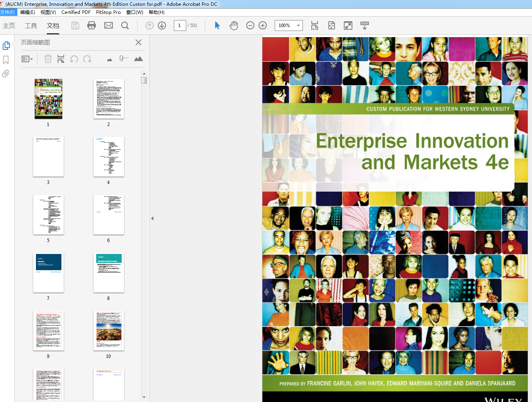
Task: Open thumbnails panel options dropdown
Action: [27, 59]
